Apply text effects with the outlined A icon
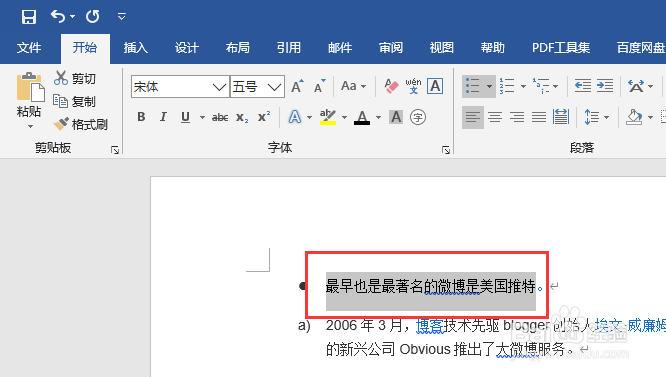 [295, 117]
